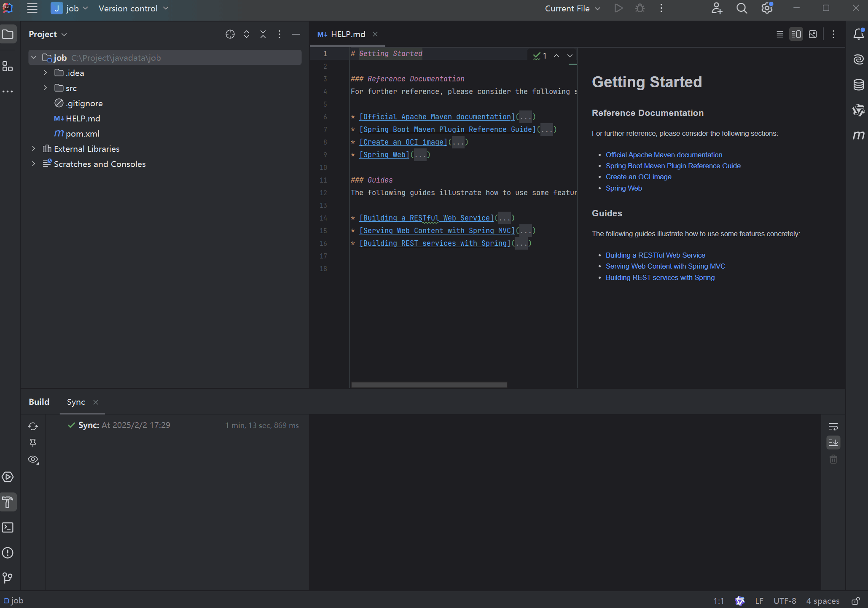Open the Terminal tool window
The height and width of the screenshot is (608, 868).
coord(8,527)
